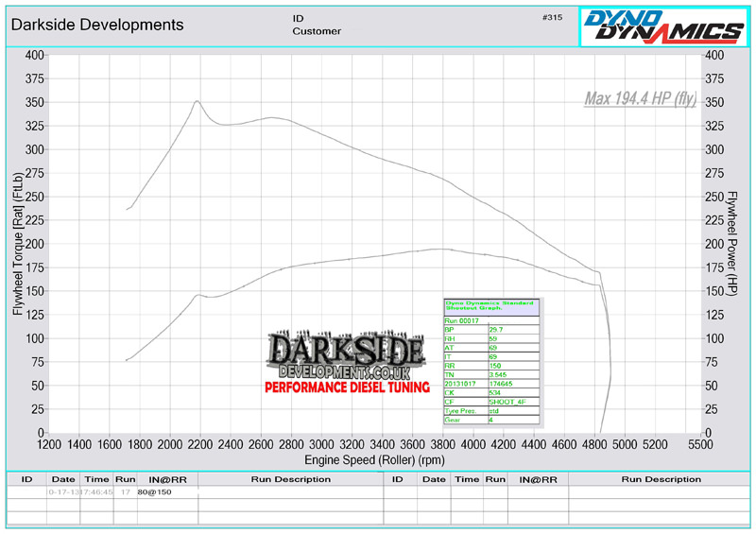The image size is (756, 534).
Task: Click the ID label above Customer
Action: click(x=298, y=18)
